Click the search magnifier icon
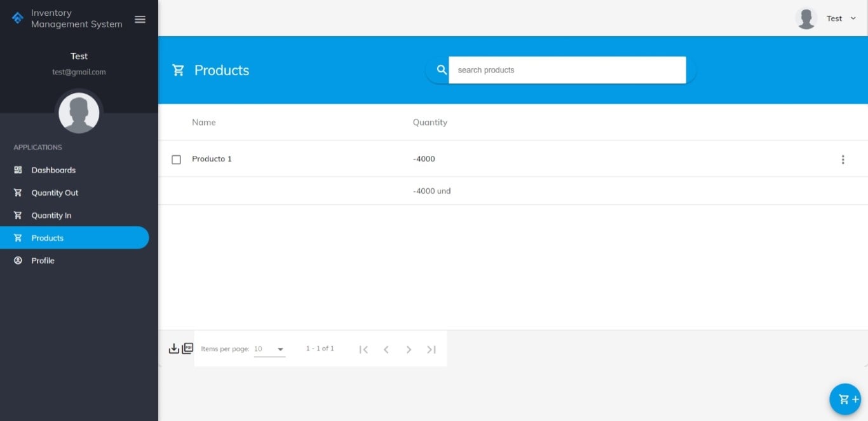Image resolution: width=868 pixels, height=421 pixels. (442, 70)
